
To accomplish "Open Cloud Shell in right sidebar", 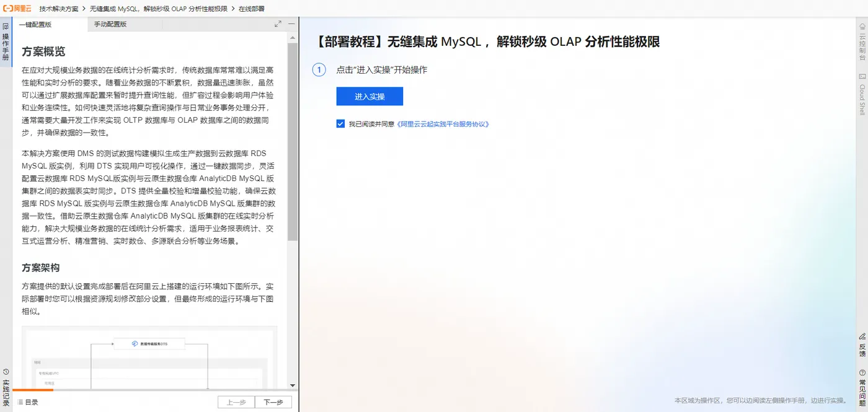I will (x=862, y=94).
